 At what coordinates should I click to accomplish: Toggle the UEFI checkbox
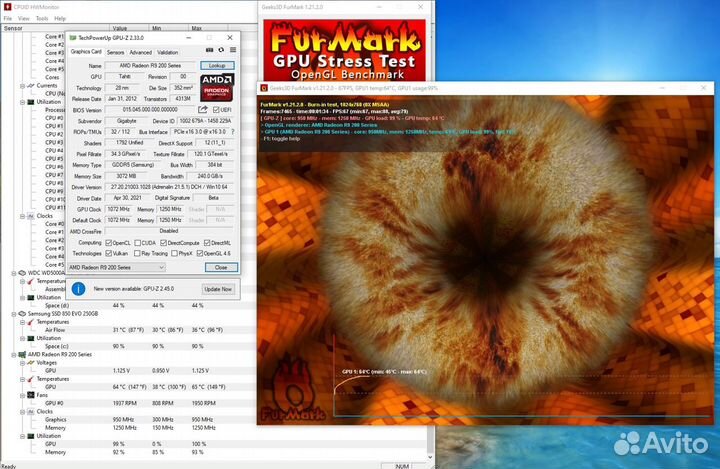[216, 109]
